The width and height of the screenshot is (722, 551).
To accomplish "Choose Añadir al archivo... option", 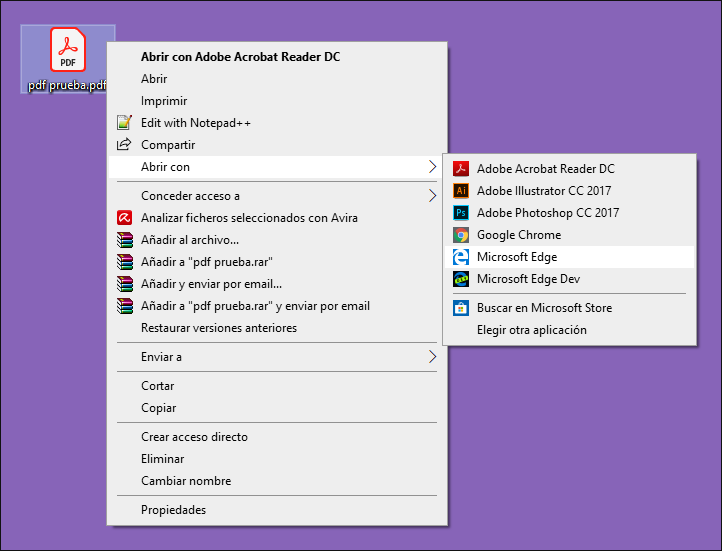I will (277, 240).
